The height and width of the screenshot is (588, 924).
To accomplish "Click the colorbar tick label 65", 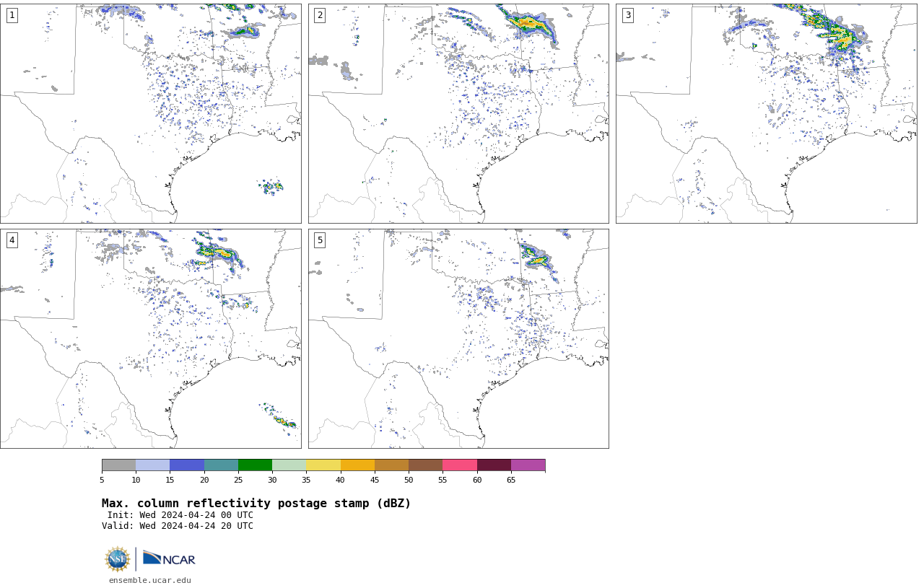I will click(x=511, y=480).
